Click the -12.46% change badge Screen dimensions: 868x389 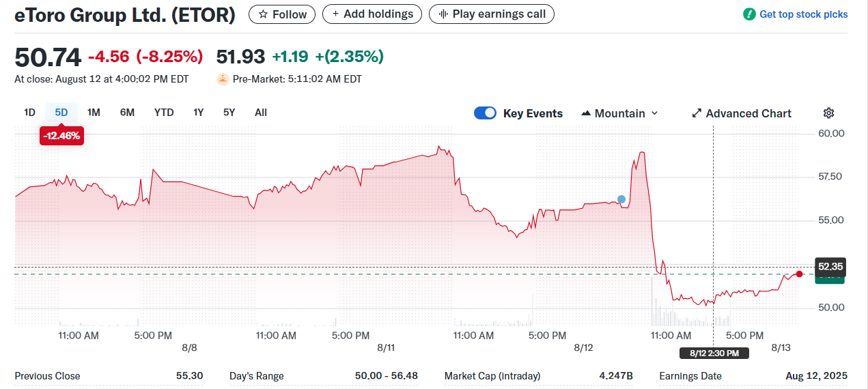click(x=61, y=136)
